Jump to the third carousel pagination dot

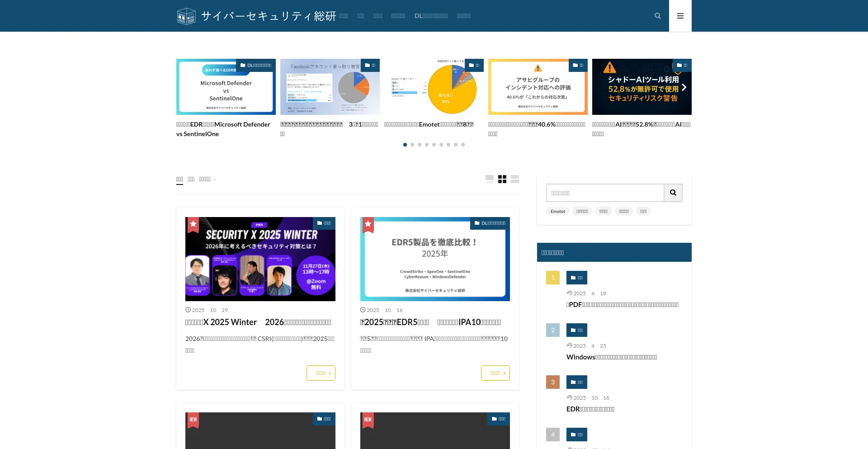tap(420, 145)
